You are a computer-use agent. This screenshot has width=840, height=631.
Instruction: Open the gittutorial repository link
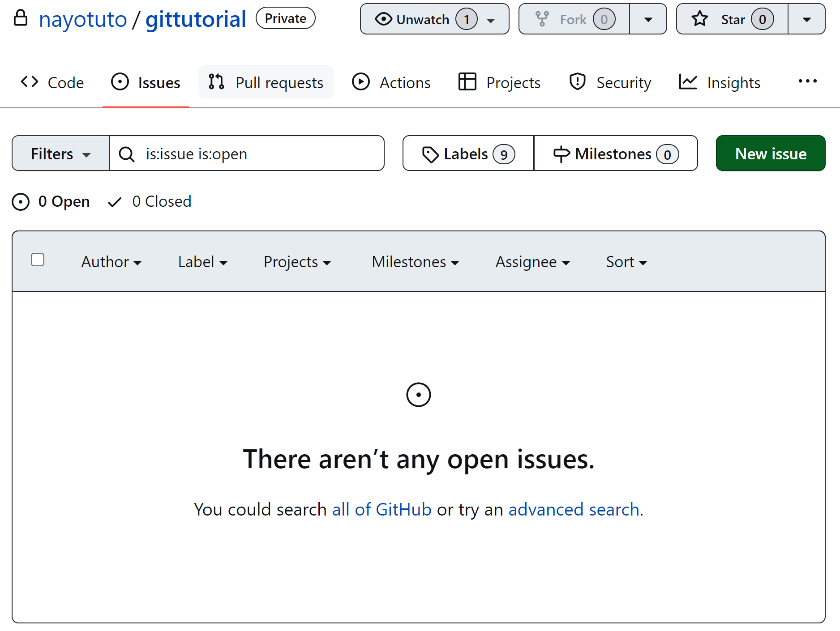(196, 19)
